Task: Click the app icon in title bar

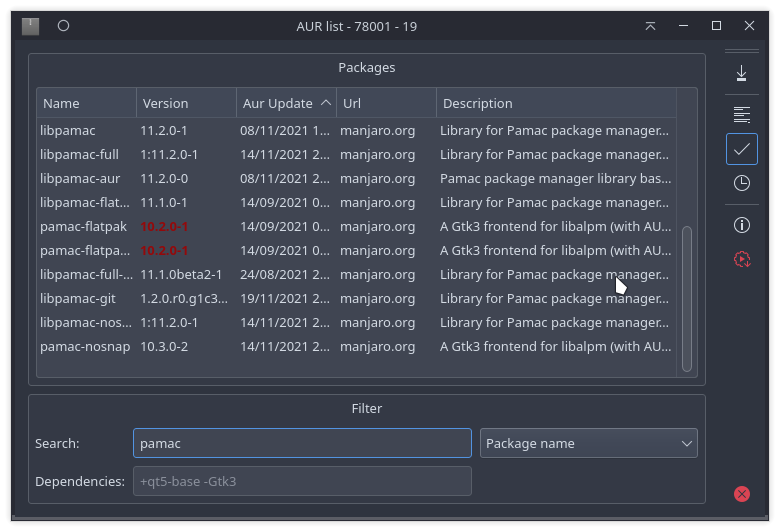Action: click(30, 26)
